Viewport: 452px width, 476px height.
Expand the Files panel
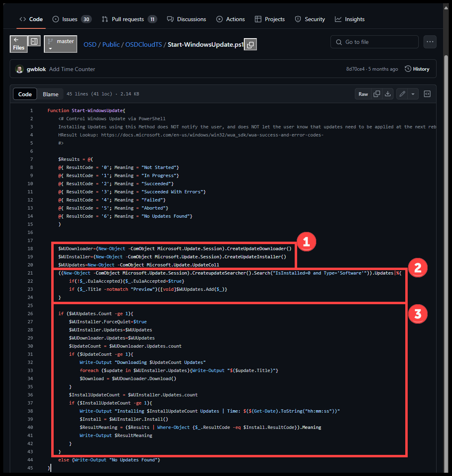point(19,44)
